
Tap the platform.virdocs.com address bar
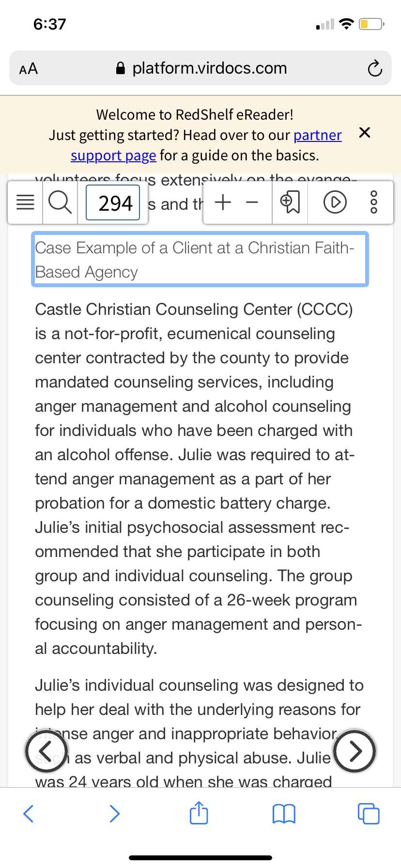[x=200, y=68]
